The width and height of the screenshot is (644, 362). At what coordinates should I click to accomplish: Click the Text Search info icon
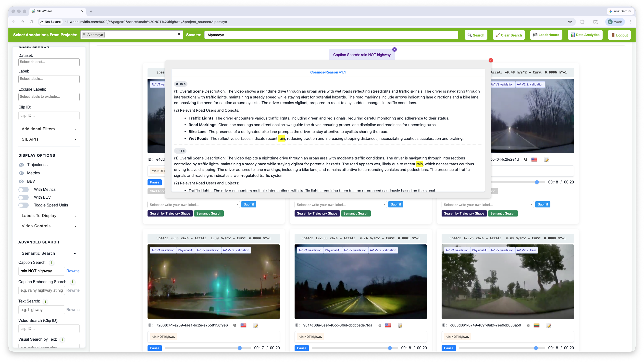(45, 301)
